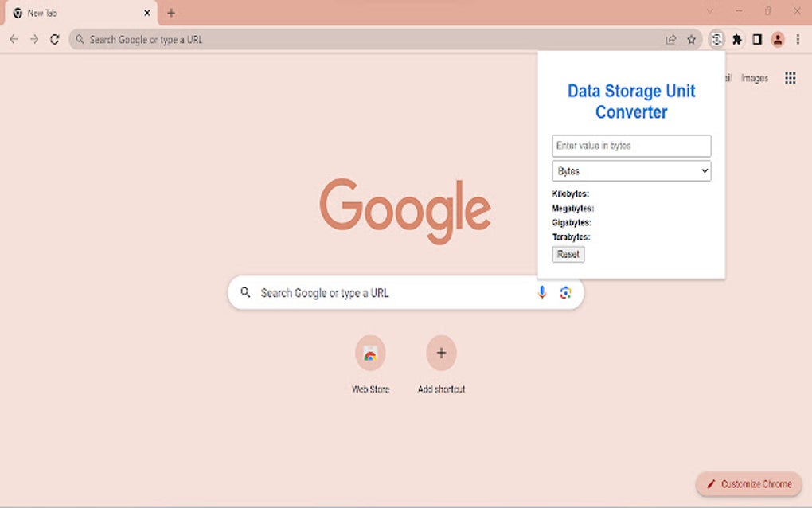Open the Data Storage Converter extension icon

pyautogui.click(x=716, y=39)
